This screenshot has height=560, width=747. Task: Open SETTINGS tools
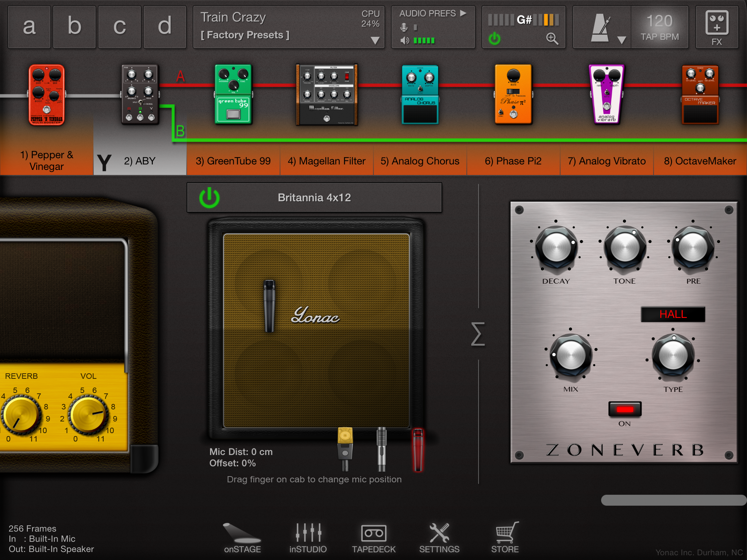tap(439, 538)
